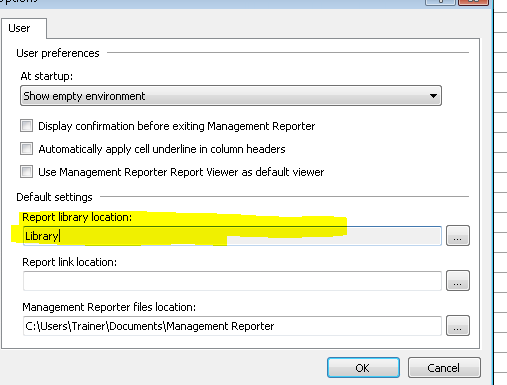This screenshot has width=507, height=385.
Task: Click the Report link location field
Action: [x=232, y=281]
